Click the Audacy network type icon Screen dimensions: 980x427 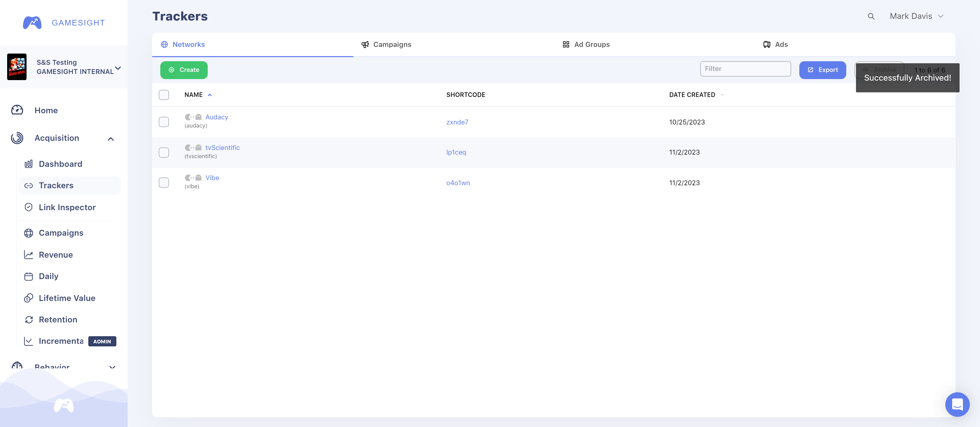coord(193,117)
